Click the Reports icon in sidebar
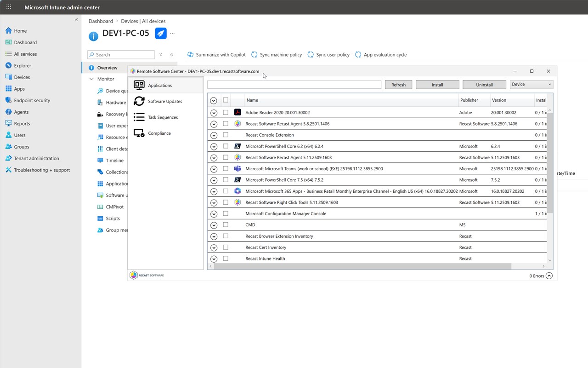The image size is (588, 368). [x=8, y=123]
